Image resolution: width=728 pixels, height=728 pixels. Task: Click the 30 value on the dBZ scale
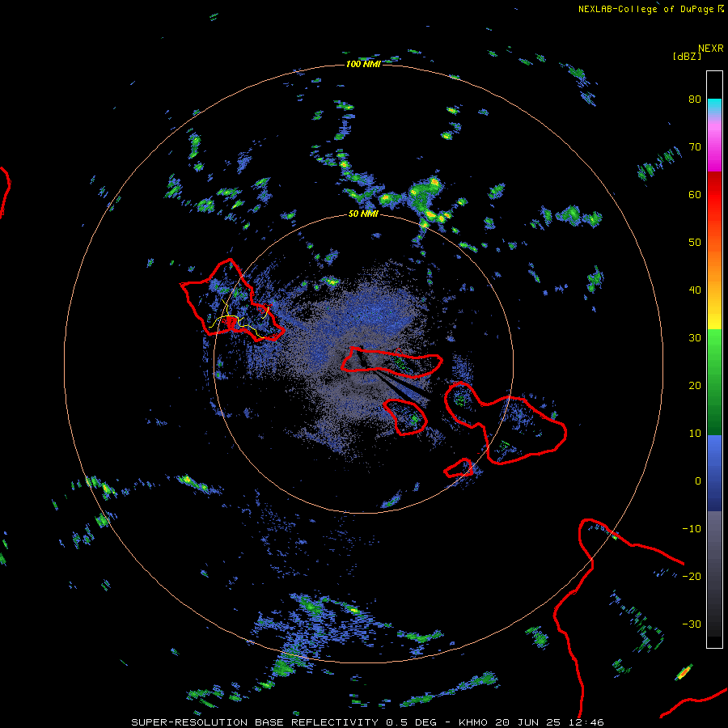695,338
